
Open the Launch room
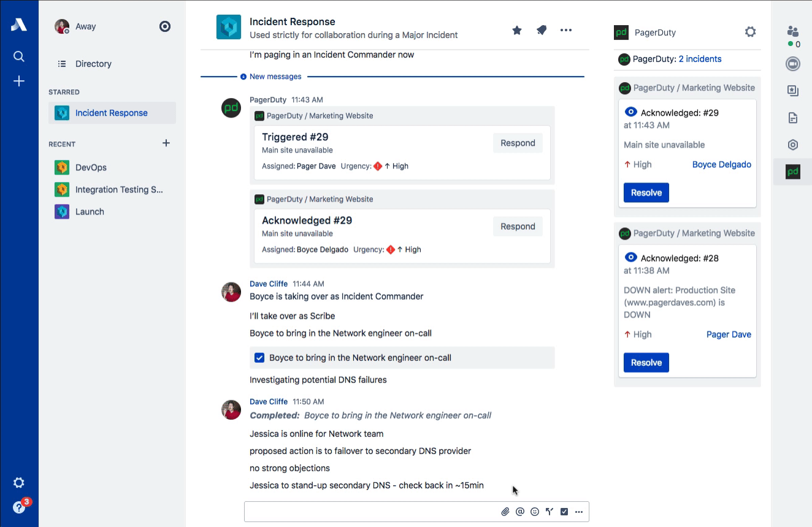(112, 211)
